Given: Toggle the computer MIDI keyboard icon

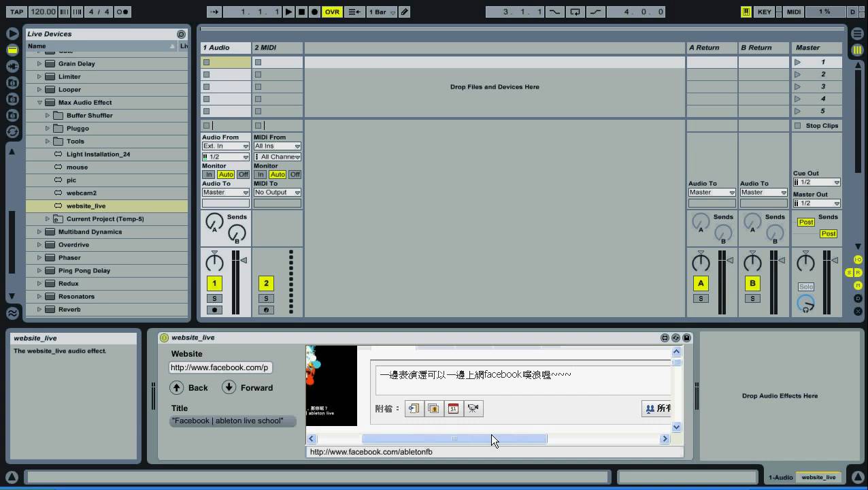Looking at the screenshot, I should click(746, 12).
